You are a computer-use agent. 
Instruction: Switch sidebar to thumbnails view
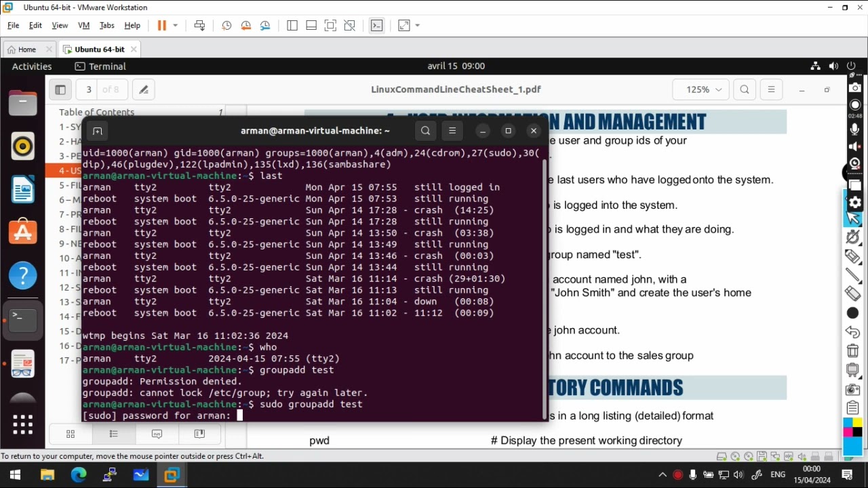click(71, 434)
